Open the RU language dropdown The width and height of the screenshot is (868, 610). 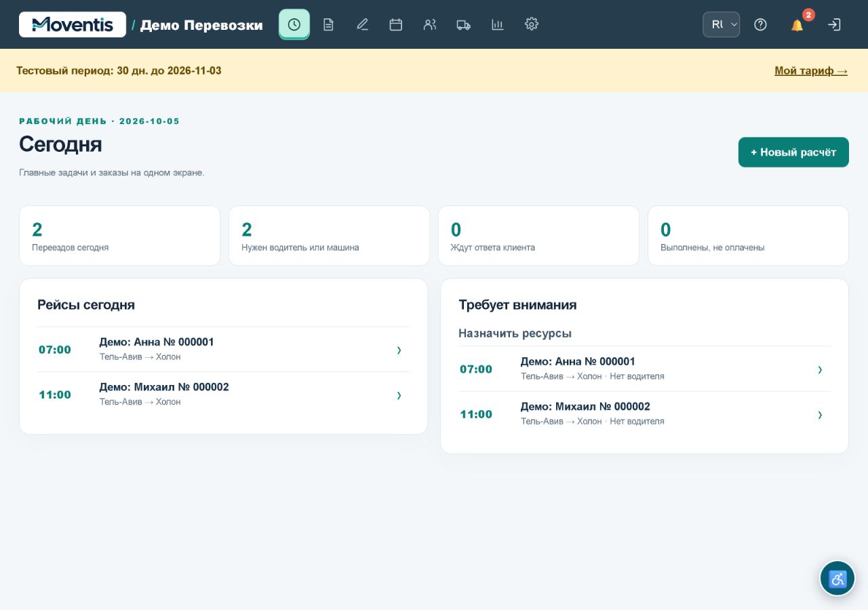722,24
